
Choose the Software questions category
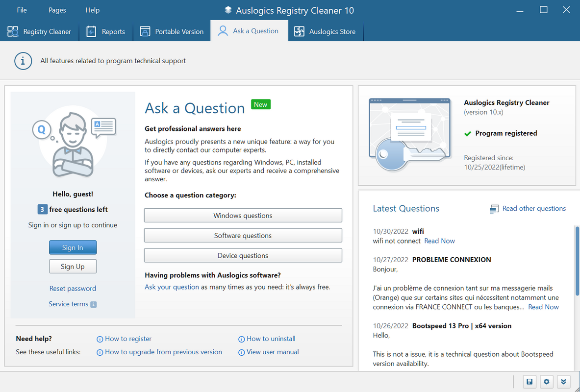(243, 235)
